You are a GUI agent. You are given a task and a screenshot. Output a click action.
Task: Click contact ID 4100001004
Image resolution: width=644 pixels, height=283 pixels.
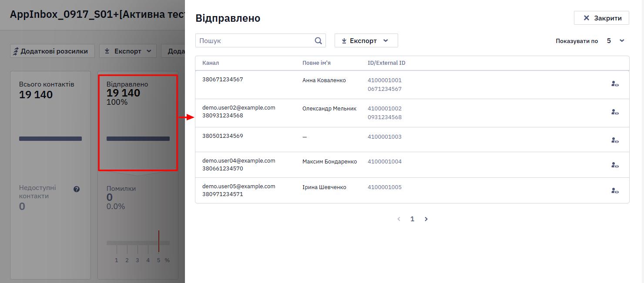[385, 162]
